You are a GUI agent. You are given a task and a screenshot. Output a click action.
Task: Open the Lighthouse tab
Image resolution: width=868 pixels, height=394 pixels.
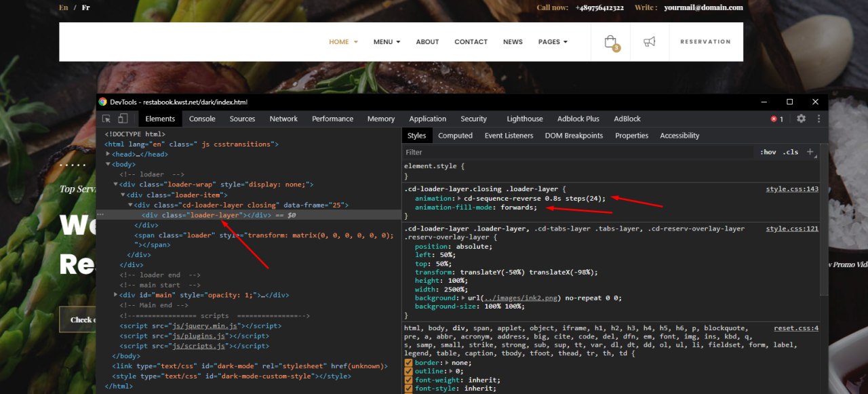pyautogui.click(x=525, y=119)
